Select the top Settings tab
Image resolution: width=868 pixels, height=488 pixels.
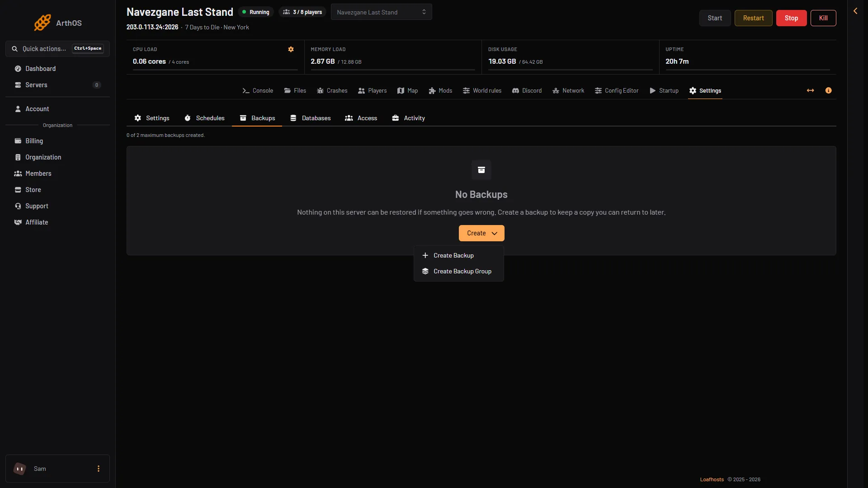coord(705,91)
